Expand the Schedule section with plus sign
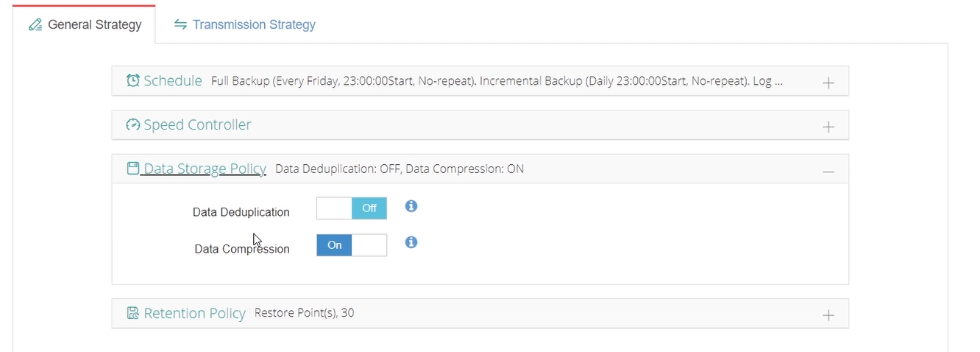Image resolution: width=980 pixels, height=352 pixels. click(828, 82)
